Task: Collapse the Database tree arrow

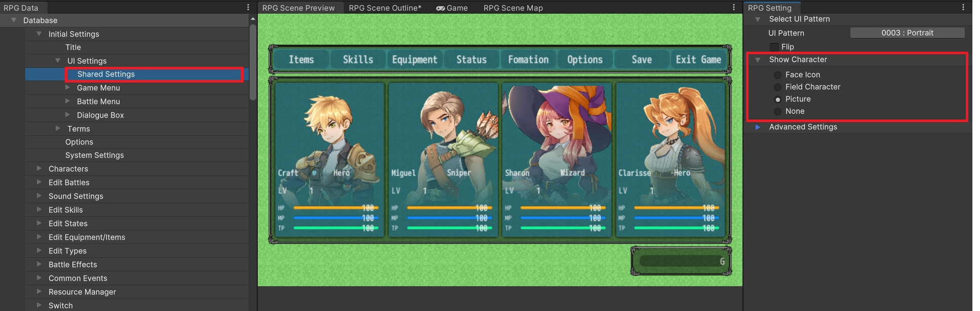Action: 14,20
